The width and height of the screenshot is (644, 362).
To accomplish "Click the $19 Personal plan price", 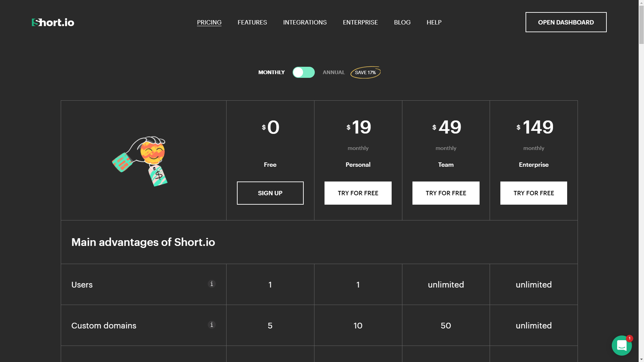I will coord(358,127).
